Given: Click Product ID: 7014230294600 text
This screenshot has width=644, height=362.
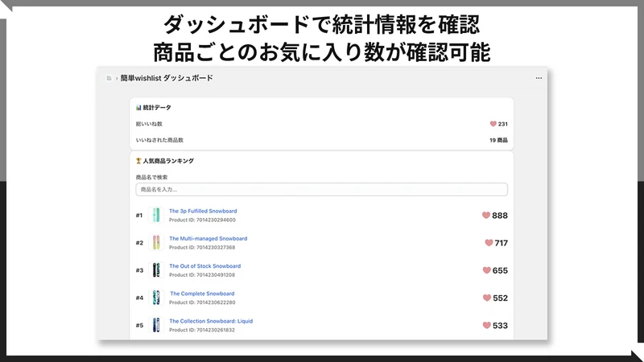Looking at the screenshot, I should point(202,220).
